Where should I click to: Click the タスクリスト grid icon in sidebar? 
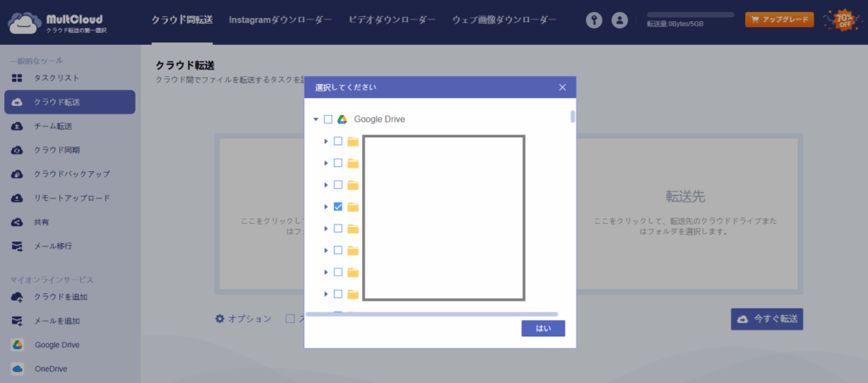tap(17, 78)
